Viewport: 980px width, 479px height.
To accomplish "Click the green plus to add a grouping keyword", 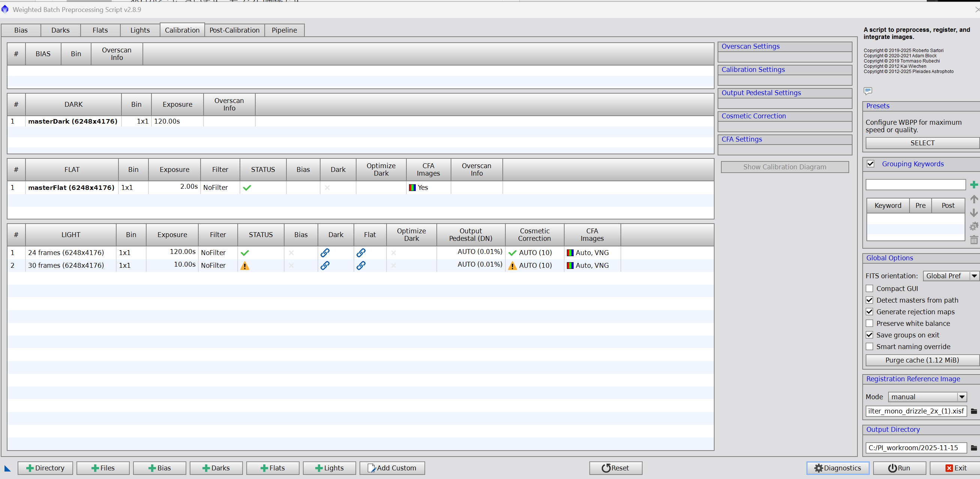I will [x=974, y=185].
